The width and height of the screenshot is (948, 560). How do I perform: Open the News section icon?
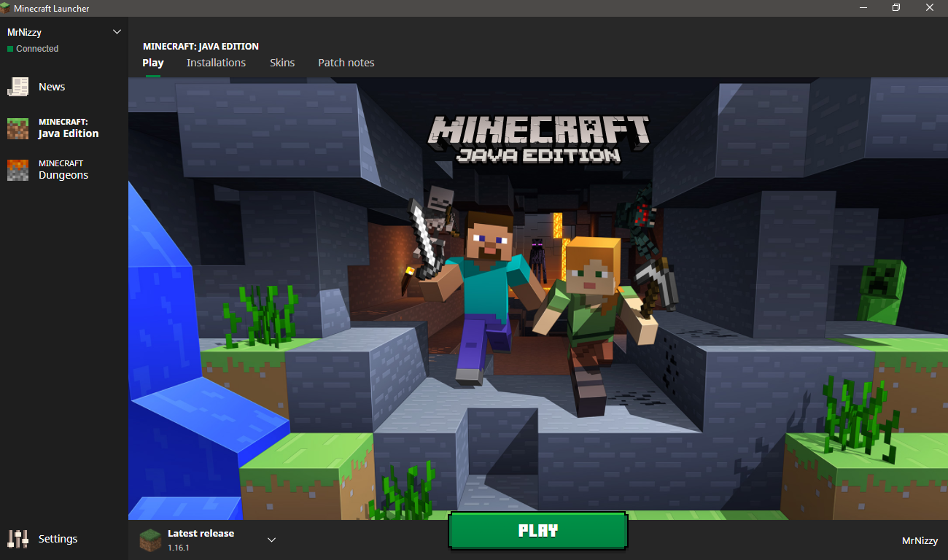18,86
